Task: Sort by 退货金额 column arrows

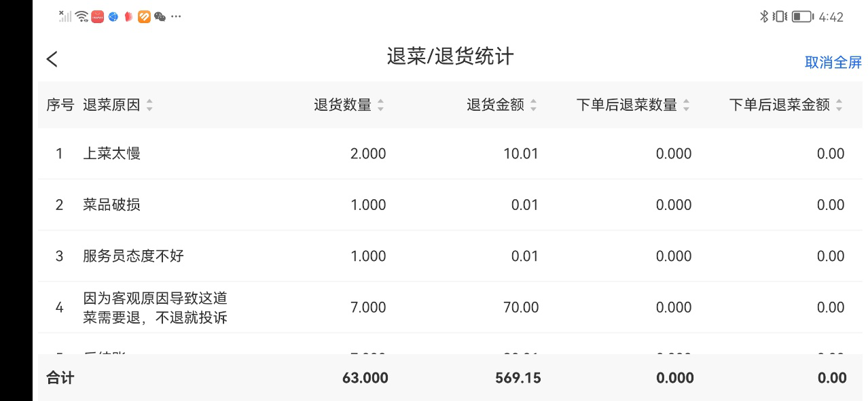Action: pos(533,105)
